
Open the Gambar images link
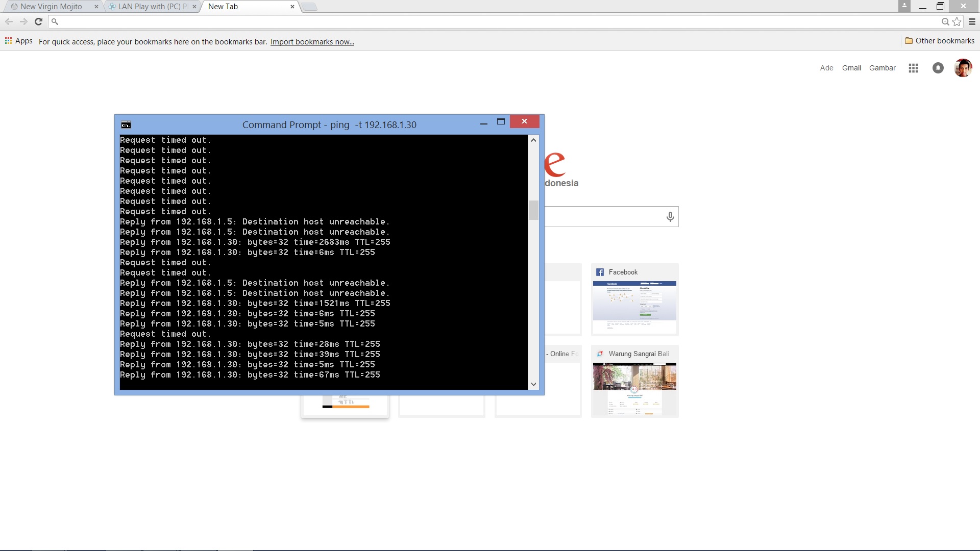tap(882, 68)
